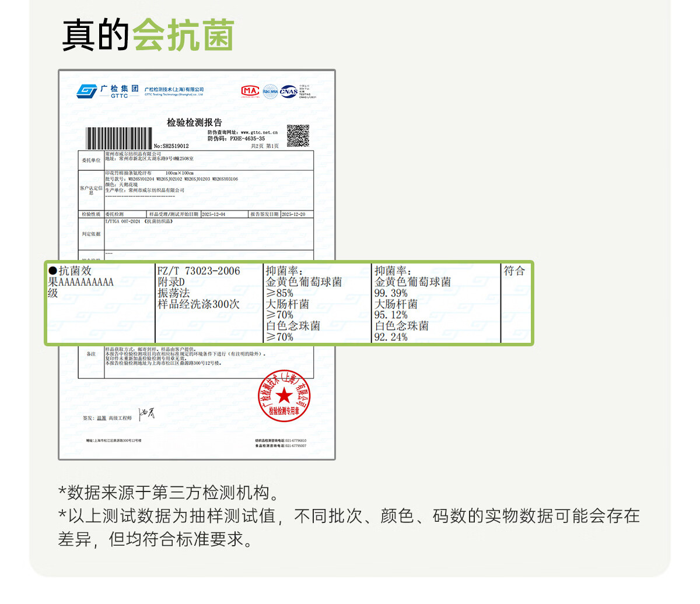700x604 pixels.
Task: Click the FZ/T 73023-2006 standard cell
Action: point(198,271)
